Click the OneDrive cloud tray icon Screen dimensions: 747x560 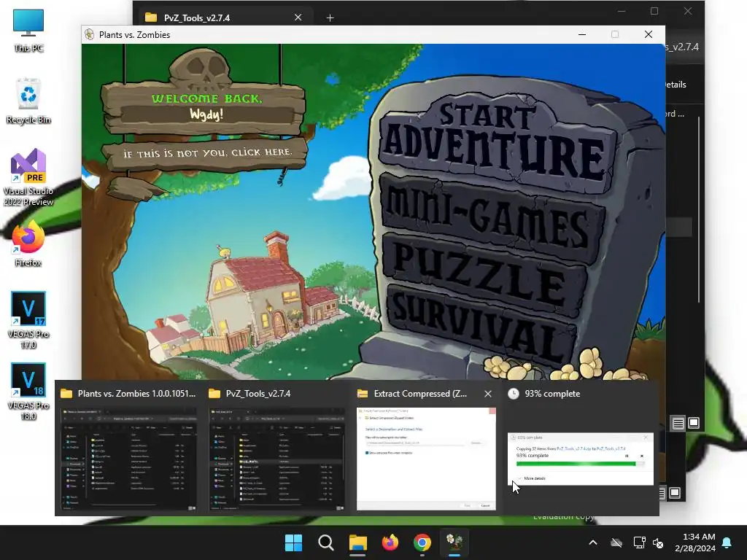coord(616,542)
